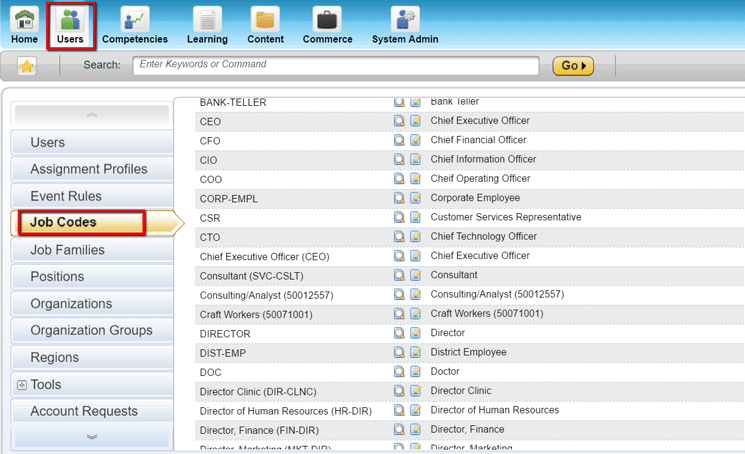
Task: Edit the DIRECTOR job code
Action: pos(415,334)
